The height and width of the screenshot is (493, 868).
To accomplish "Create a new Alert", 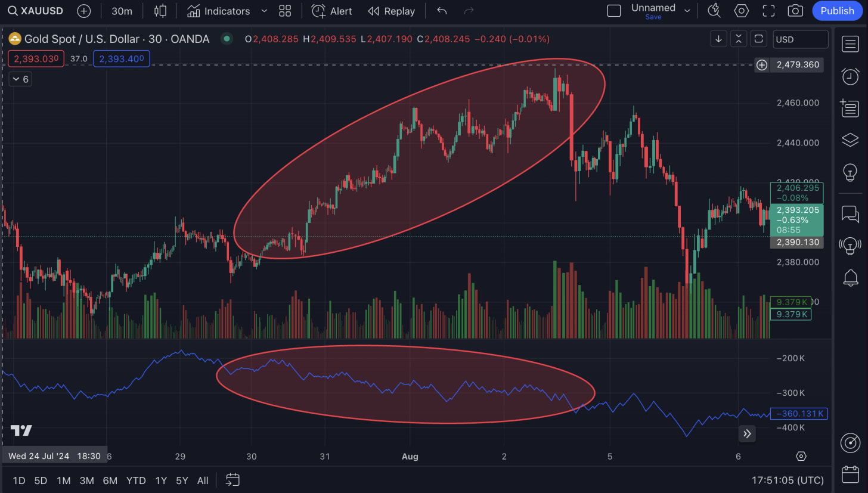I will click(332, 11).
